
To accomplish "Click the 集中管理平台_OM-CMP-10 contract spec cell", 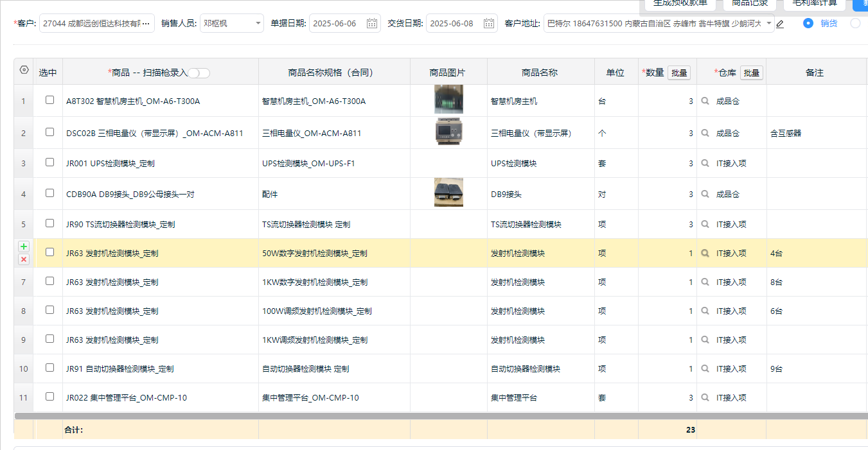I will coord(334,398).
